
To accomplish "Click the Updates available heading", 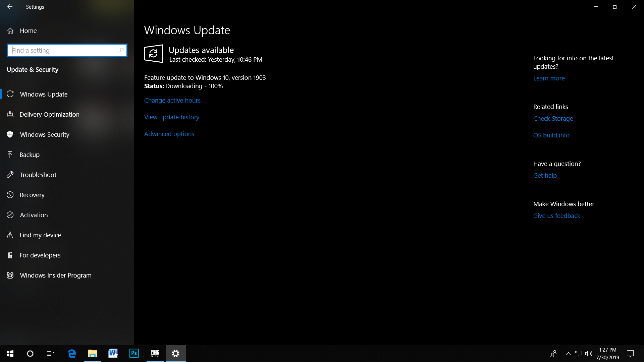I will pos(201,50).
